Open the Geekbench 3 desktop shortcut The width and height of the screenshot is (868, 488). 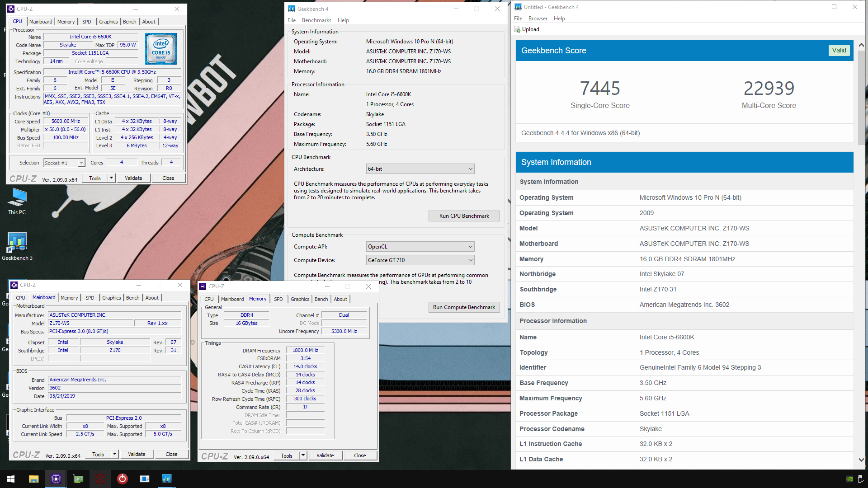[x=17, y=247]
